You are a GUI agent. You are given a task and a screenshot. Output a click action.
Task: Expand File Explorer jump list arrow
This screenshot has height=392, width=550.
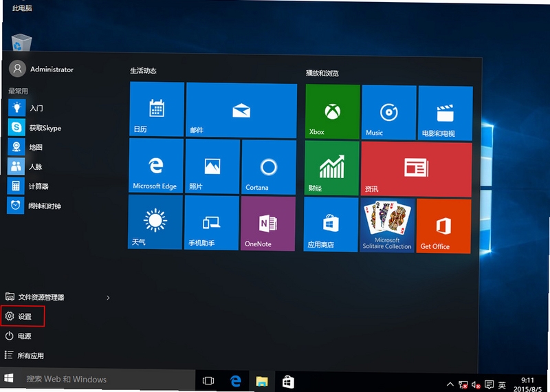[x=108, y=298]
